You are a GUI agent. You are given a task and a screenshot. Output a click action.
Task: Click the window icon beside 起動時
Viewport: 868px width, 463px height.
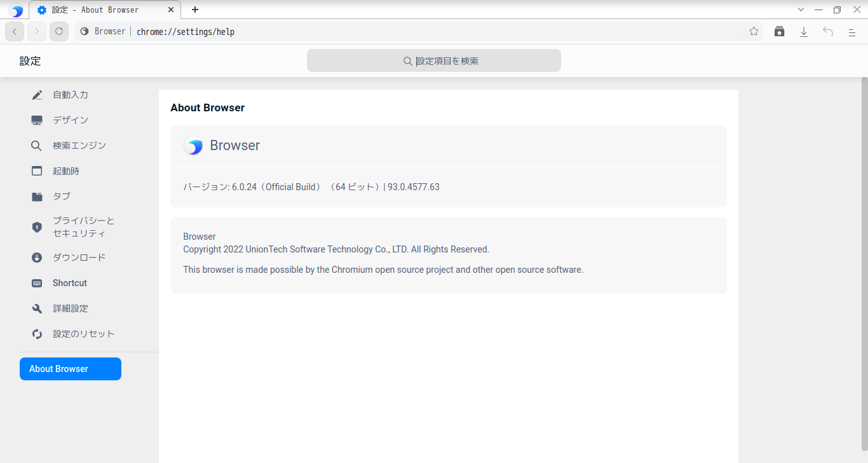[37, 171]
